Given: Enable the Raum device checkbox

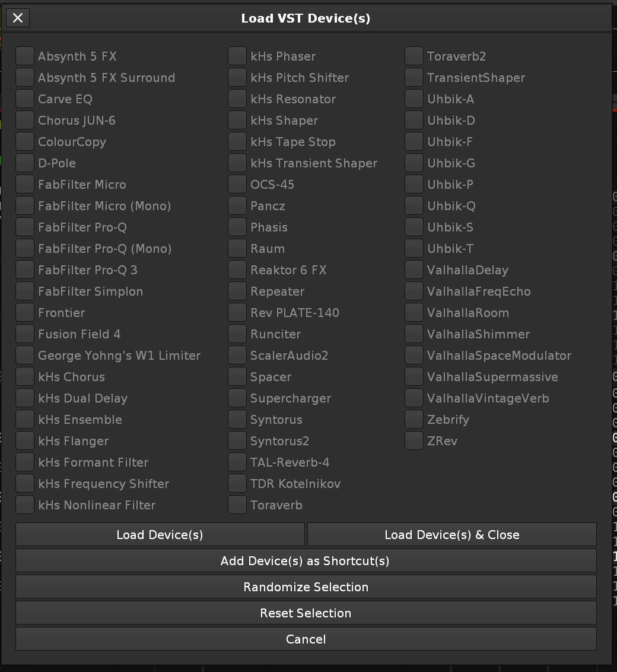Looking at the screenshot, I should 237,249.
